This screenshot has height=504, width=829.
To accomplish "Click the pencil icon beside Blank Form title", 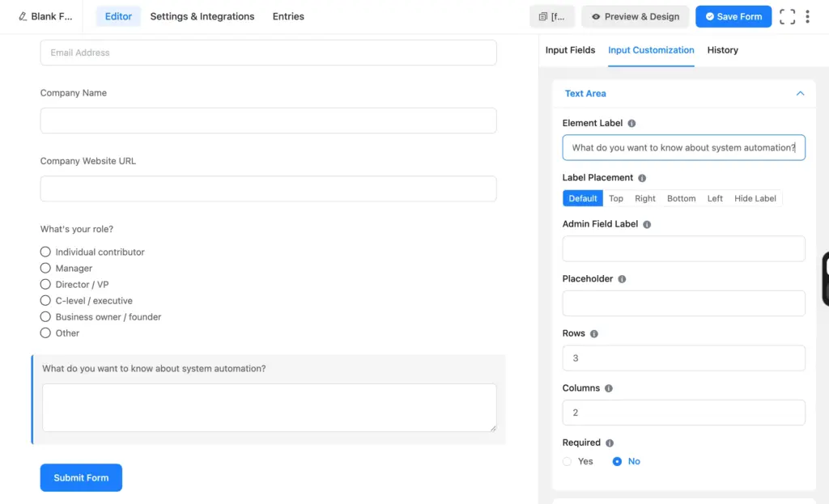I will [x=22, y=16].
